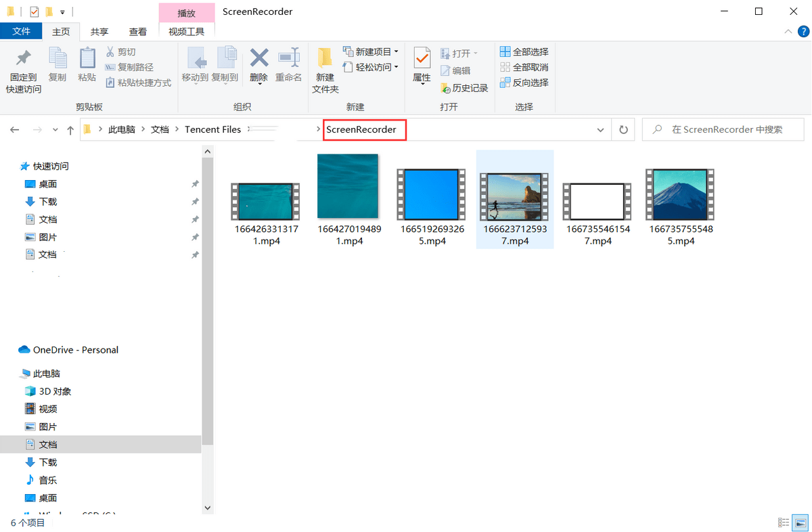Click the 编辑 edit command
812x532 pixels.
455,70
